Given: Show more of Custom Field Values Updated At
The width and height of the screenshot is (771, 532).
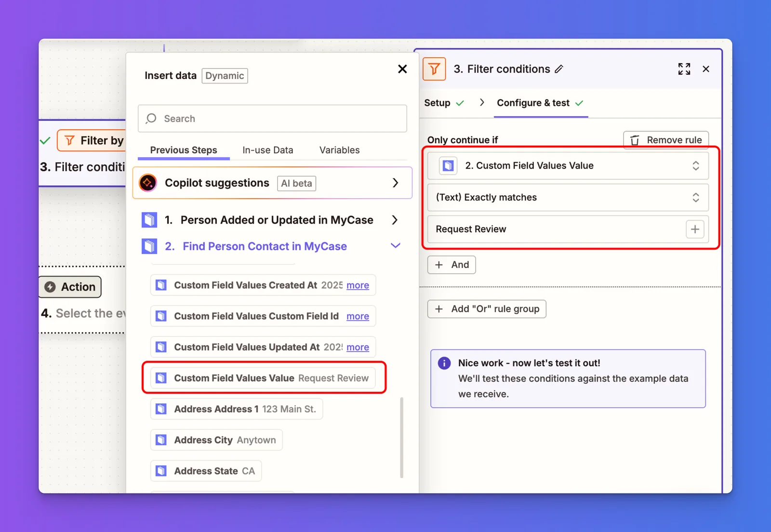Looking at the screenshot, I should pos(358,347).
